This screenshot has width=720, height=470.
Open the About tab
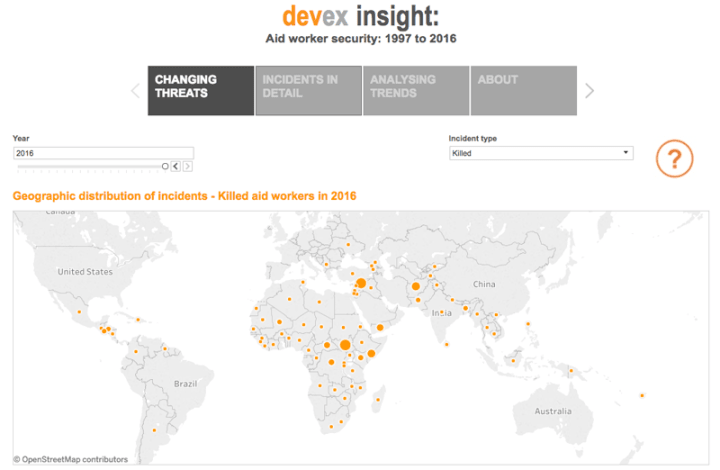point(524,90)
